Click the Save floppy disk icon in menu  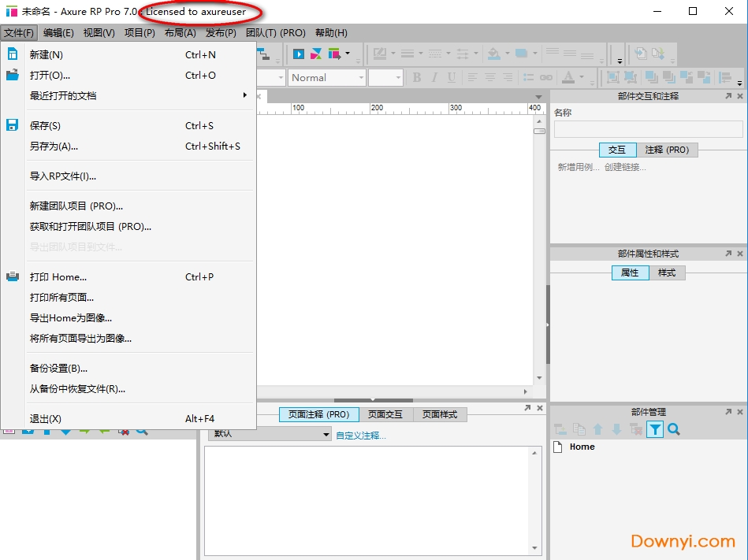coord(13,125)
